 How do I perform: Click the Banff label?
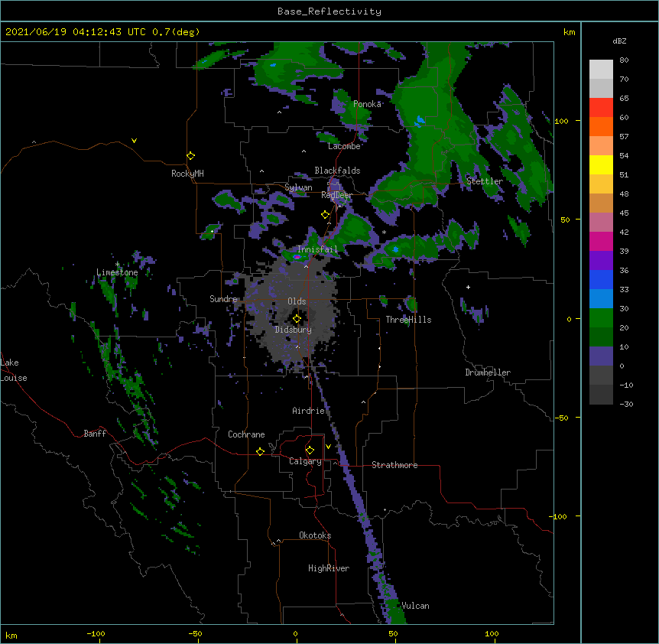[95, 434]
